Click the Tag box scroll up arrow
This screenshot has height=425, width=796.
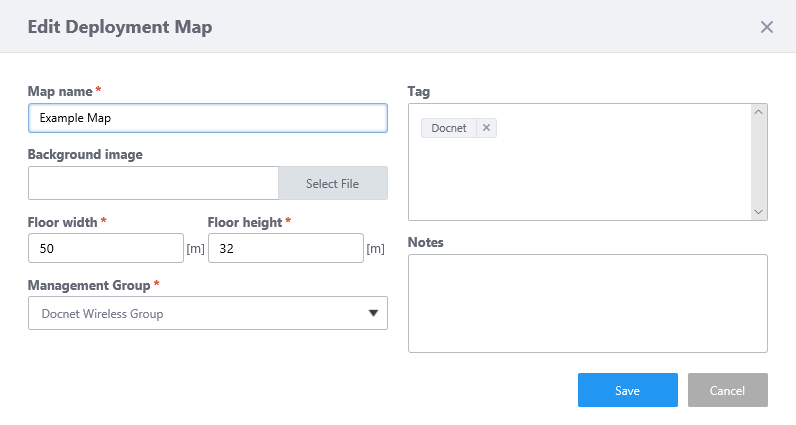click(758, 112)
